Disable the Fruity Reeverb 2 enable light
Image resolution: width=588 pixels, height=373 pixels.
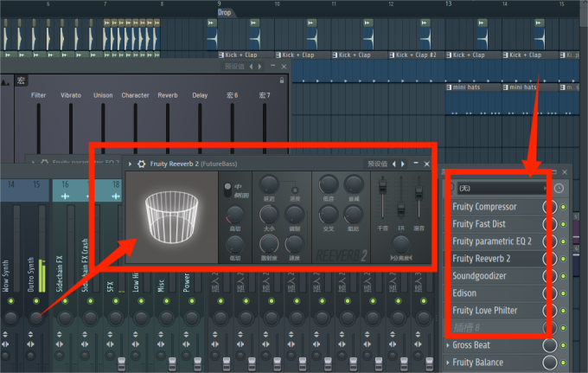(563, 259)
